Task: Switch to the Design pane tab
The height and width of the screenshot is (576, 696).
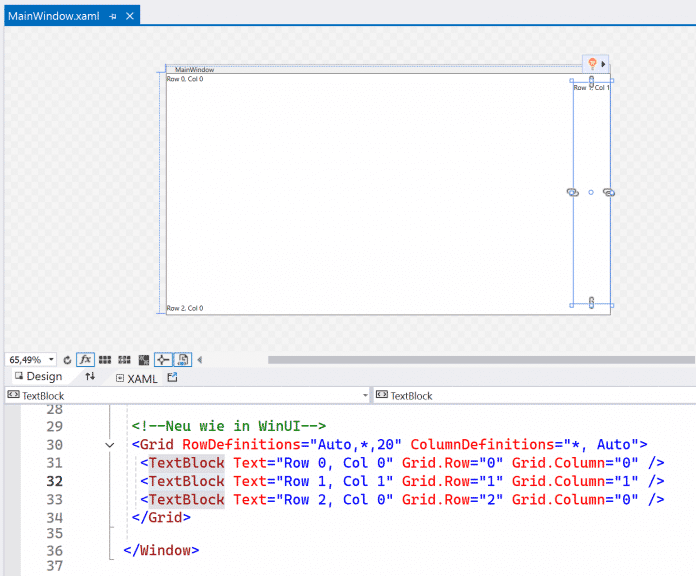Action: point(38,377)
